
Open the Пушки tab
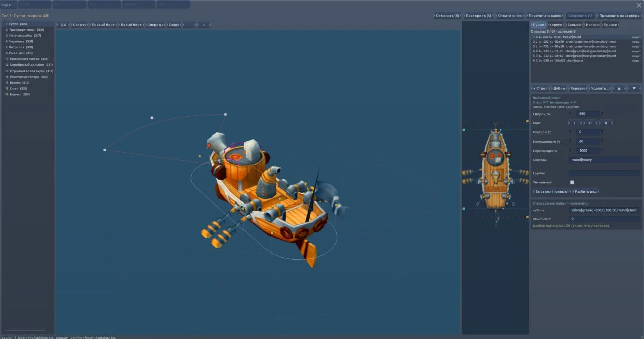tap(538, 25)
